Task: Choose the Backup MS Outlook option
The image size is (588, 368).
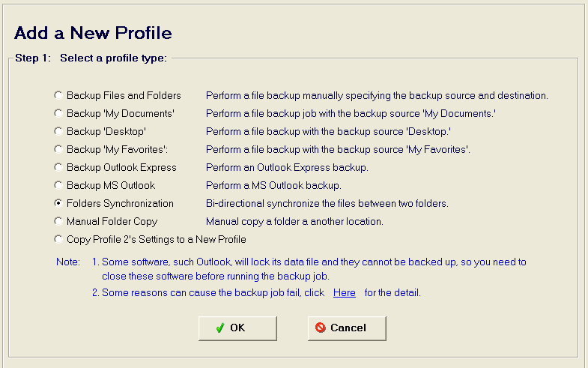Action: click(58, 185)
